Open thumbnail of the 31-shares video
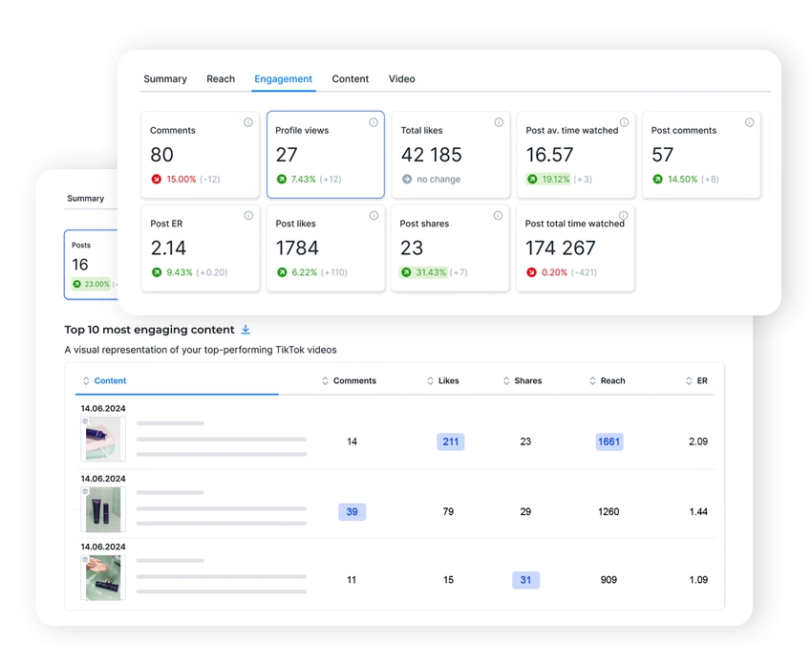The height and width of the screenshot is (667, 812). 103,577
